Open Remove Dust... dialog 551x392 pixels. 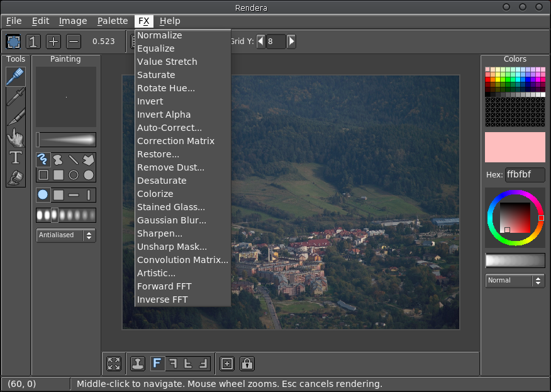pyautogui.click(x=183, y=168)
